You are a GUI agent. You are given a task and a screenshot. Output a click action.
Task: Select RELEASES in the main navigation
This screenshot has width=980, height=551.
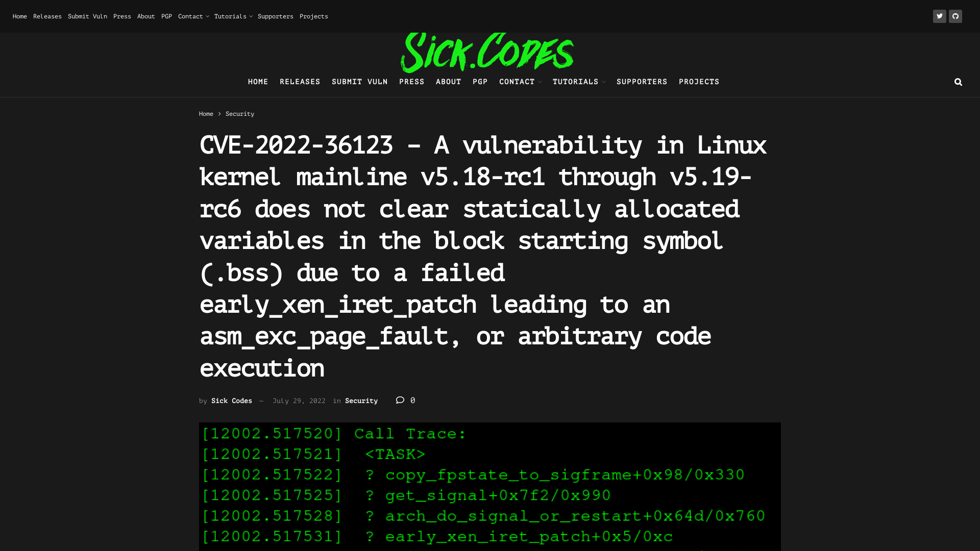pos(300,82)
